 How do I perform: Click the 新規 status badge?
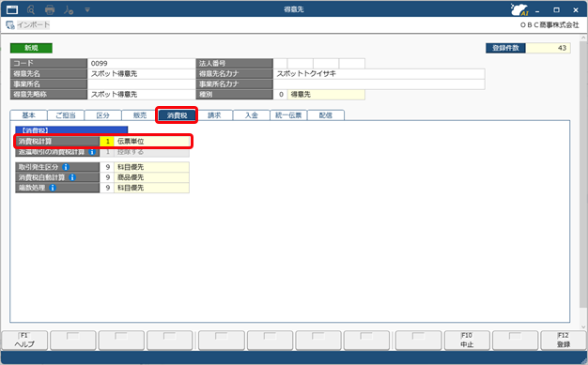(x=31, y=48)
